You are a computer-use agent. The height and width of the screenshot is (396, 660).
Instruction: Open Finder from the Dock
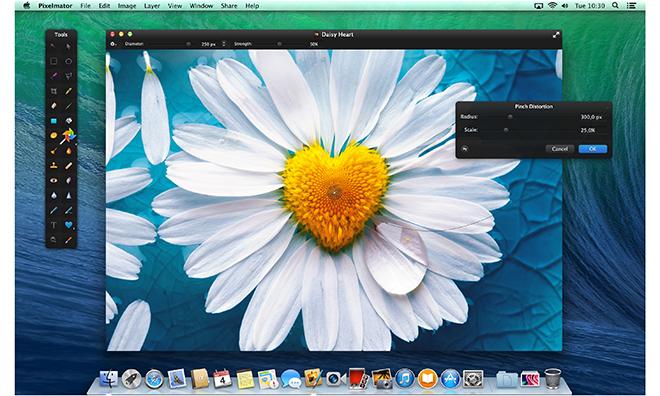coord(109,378)
